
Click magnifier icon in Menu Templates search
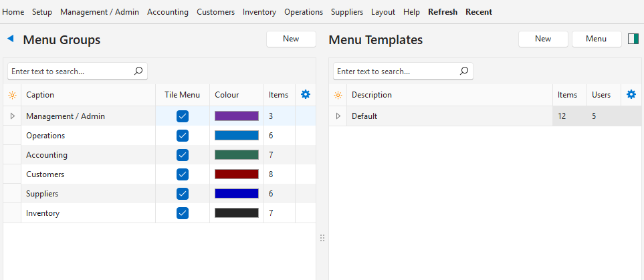coord(464,71)
